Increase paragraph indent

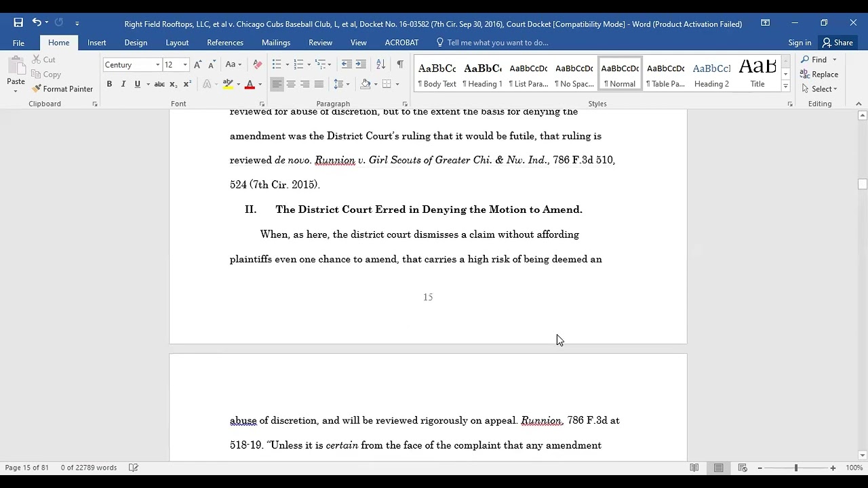coord(361,64)
